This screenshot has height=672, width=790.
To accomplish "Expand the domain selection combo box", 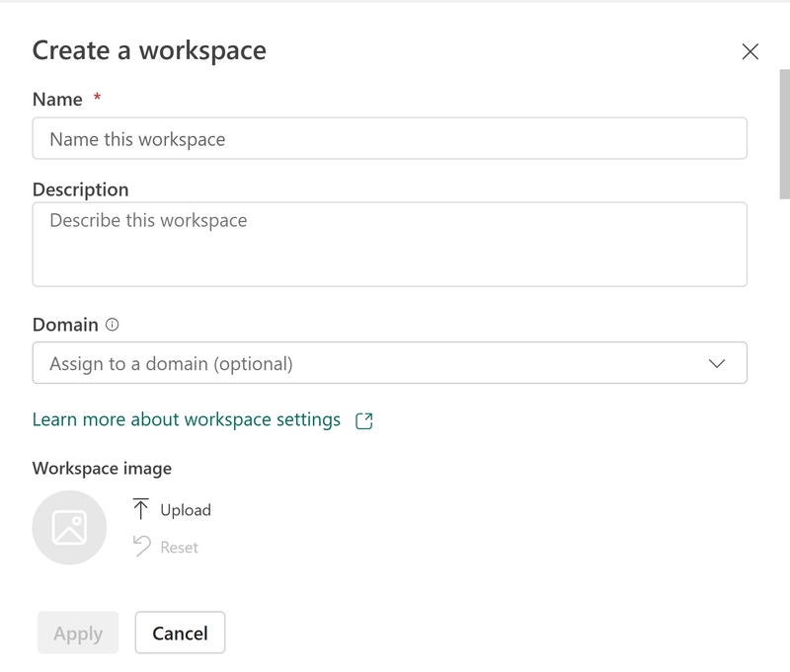I will coord(390,362).
